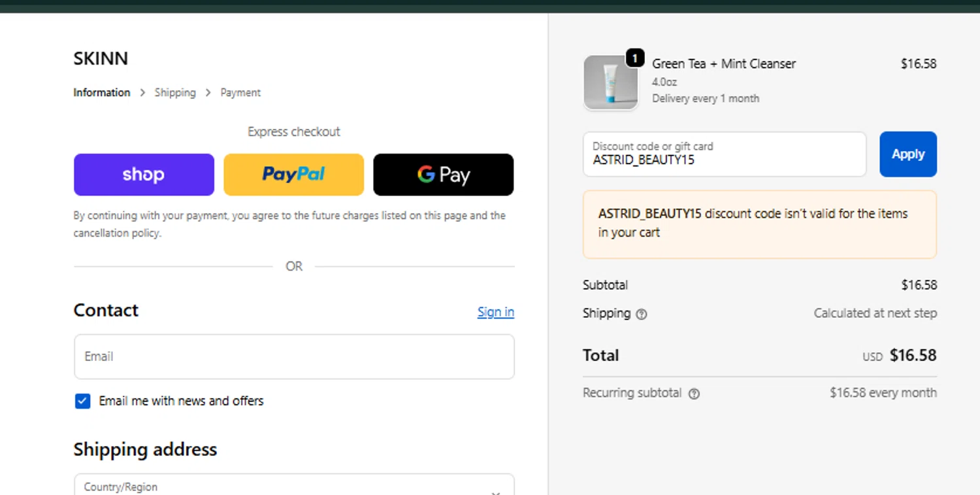This screenshot has height=495, width=980.
Task: Click the Sign in link
Action: 496,312
